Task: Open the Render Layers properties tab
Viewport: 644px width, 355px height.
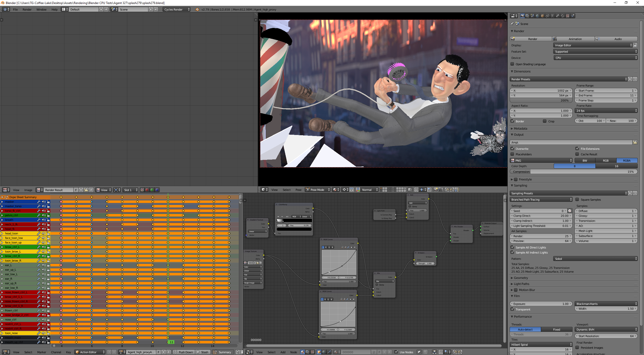Action: click(527, 16)
